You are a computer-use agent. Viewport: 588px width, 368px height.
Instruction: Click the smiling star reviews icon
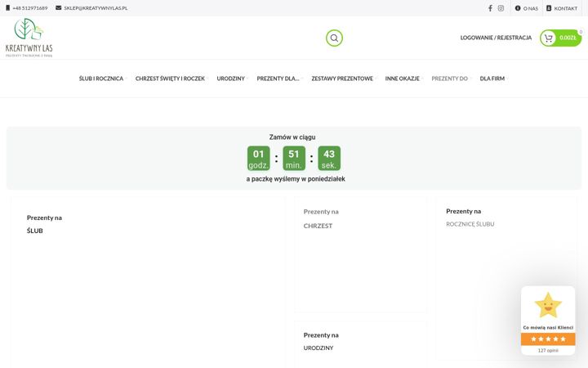(548, 305)
